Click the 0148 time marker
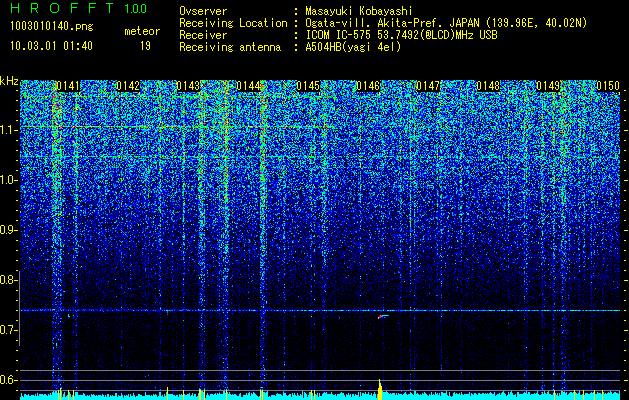Image resolution: width=629 pixels, height=400 pixels. click(x=488, y=86)
